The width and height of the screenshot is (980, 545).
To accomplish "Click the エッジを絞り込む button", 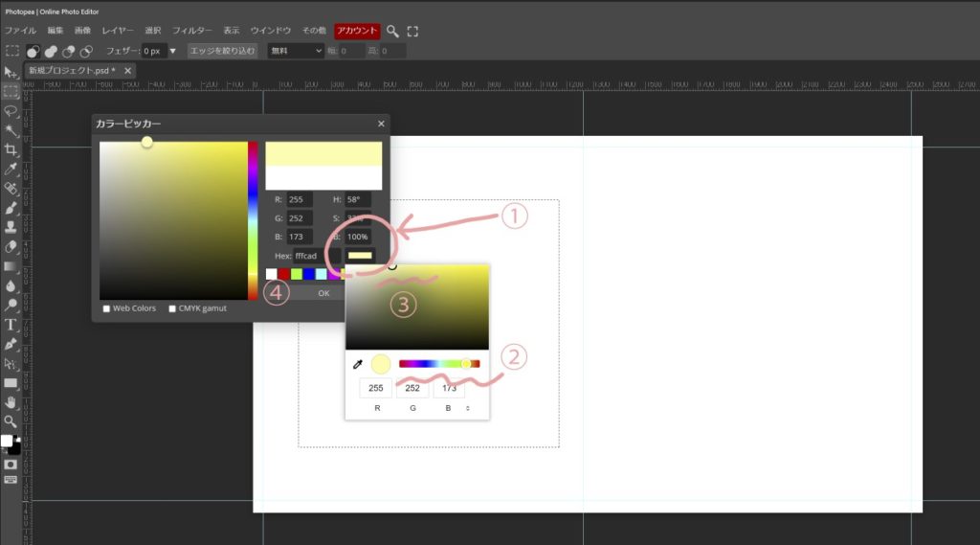I will (x=223, y=51).
